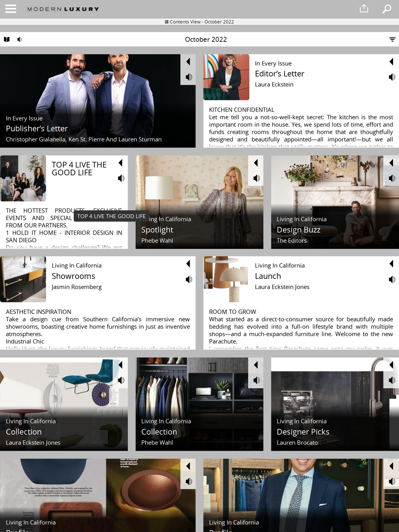
Task: Collapse Laura Eckstein Jones Collection arrow
Action: [120, 365]
